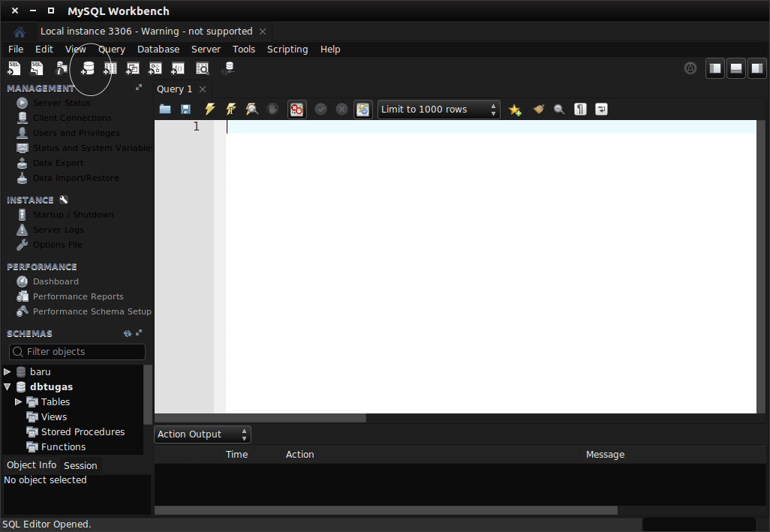Open Server Status in Management
This screenshot has height=532, width=770.
[x=62, y=103]
